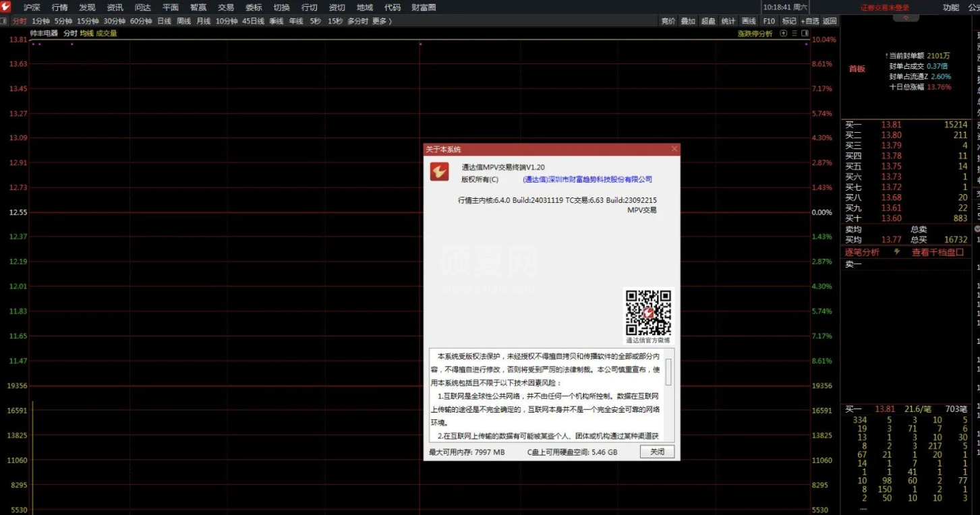Toggle the side panel icon after 涨跌停分析
Screen dimensions: 980x515
pyautogui.click(x=805, y=33)
